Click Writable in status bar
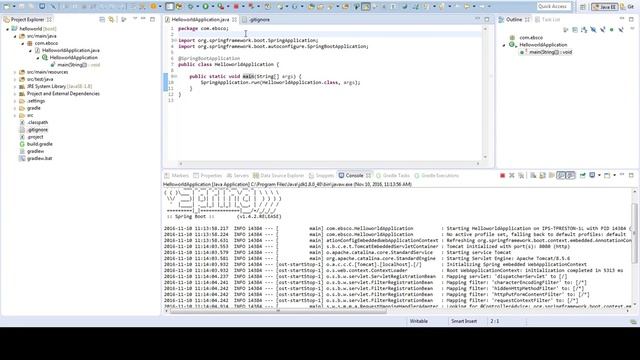The width and height of the screenshot is (640, 360). click(419, 321)
